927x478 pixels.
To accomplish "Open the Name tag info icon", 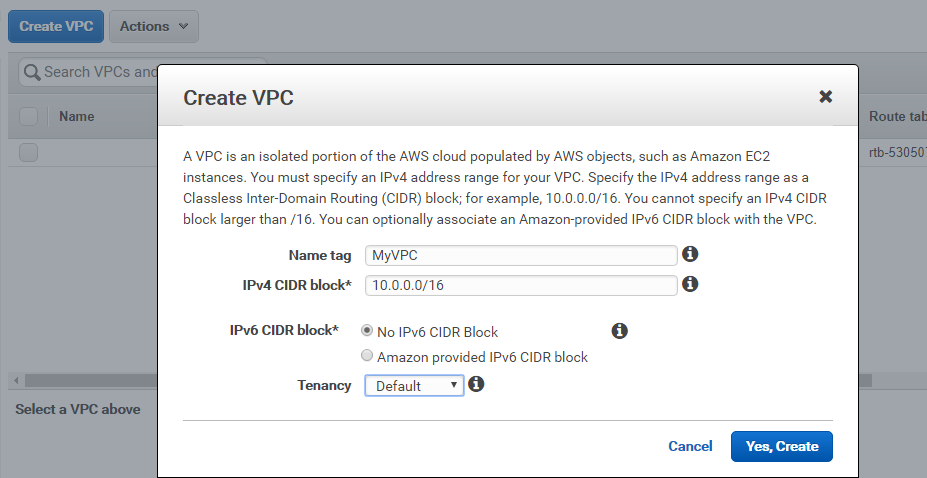I will [690, 254].
